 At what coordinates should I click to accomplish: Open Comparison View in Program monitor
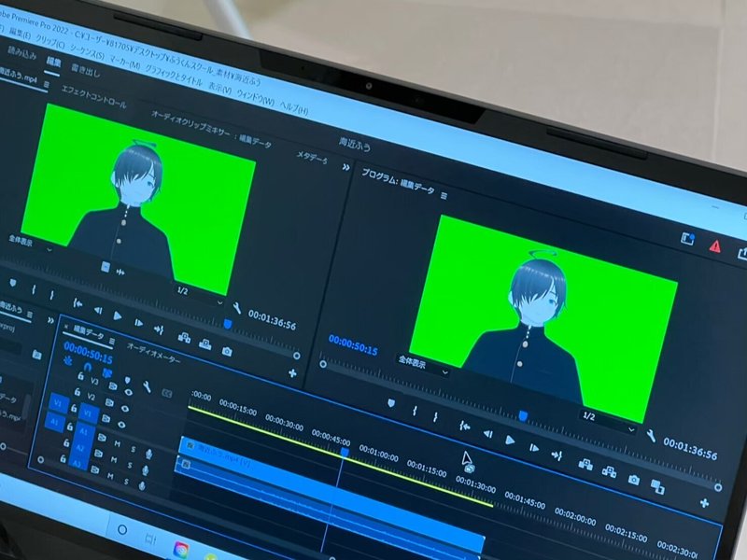[658, 486]
